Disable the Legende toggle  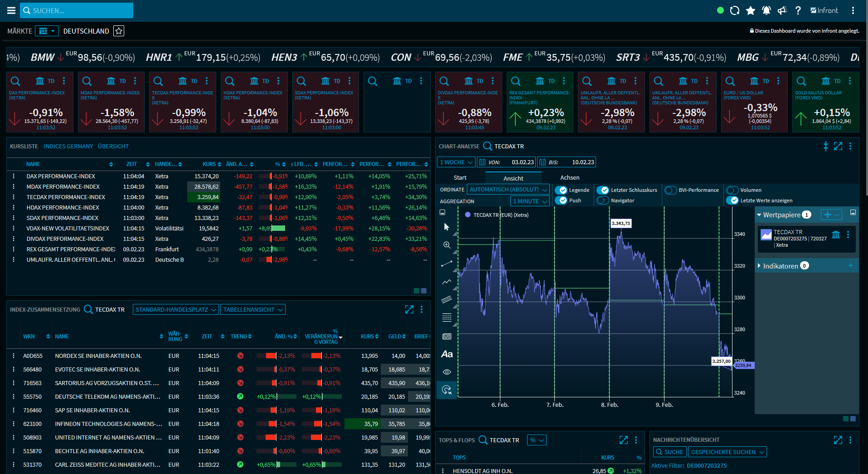coord(561,190)
